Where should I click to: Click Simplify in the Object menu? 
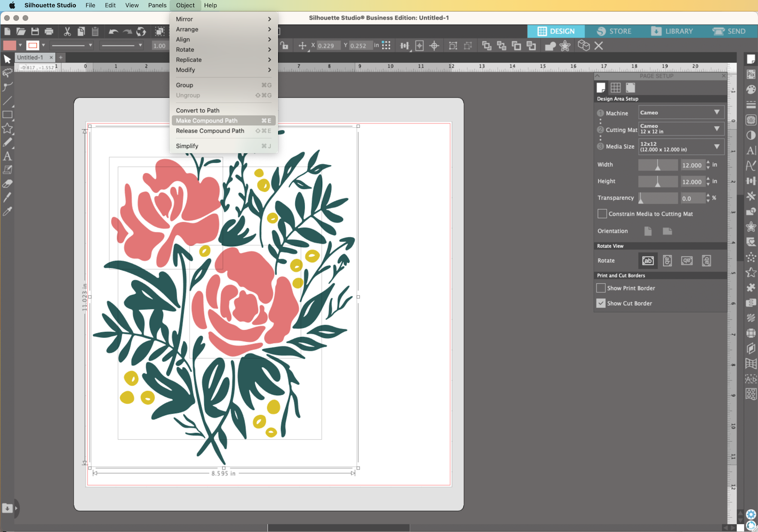[x=224, y=146]
